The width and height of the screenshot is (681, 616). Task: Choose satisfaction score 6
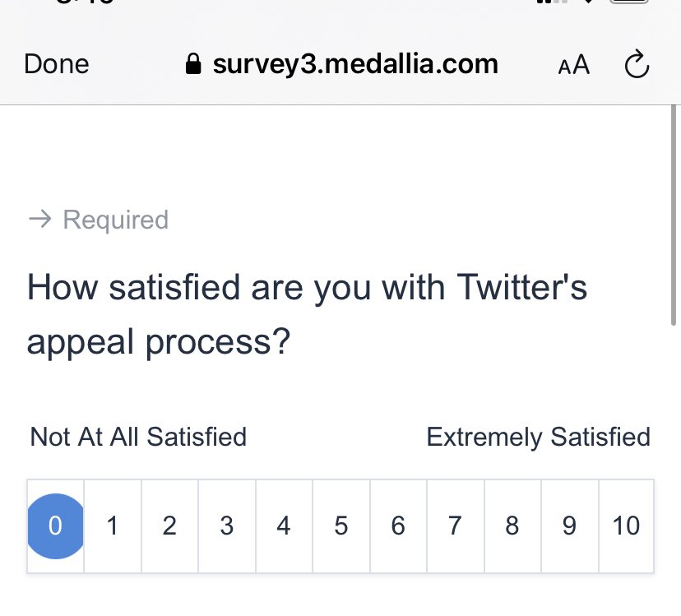(398, 526)
